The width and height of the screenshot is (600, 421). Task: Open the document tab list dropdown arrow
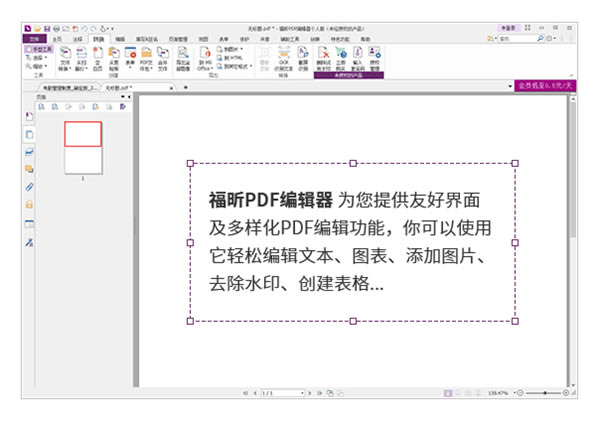(510, 86)
